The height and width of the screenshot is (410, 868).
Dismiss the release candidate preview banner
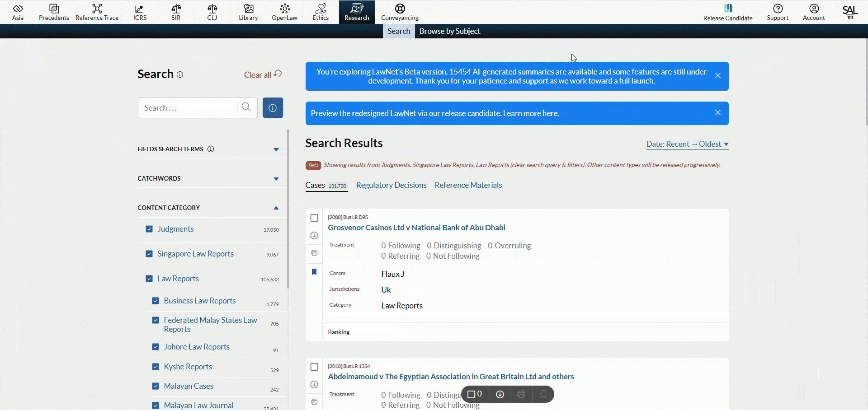[718, 112]
